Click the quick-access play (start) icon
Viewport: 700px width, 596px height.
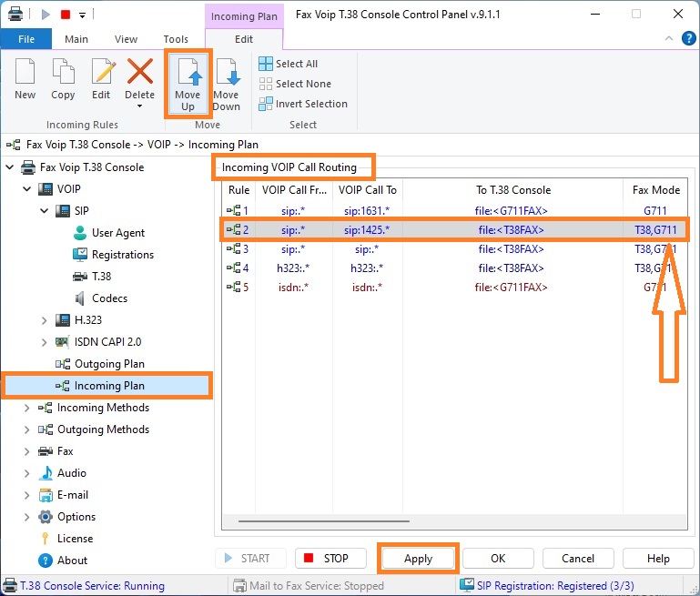(46, 15)
